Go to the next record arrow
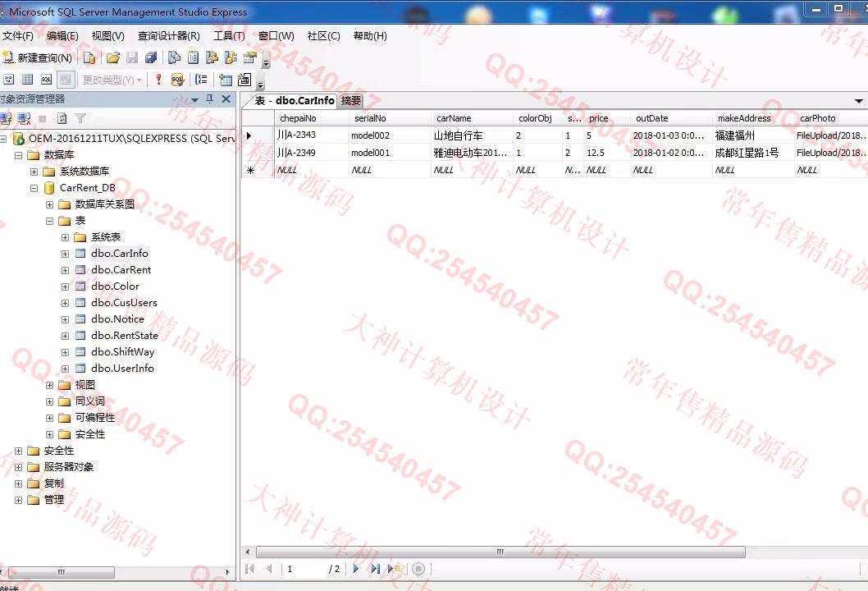The height and width of the screenshot is (591, 868). pyautogui.click(x=356, y=569)
